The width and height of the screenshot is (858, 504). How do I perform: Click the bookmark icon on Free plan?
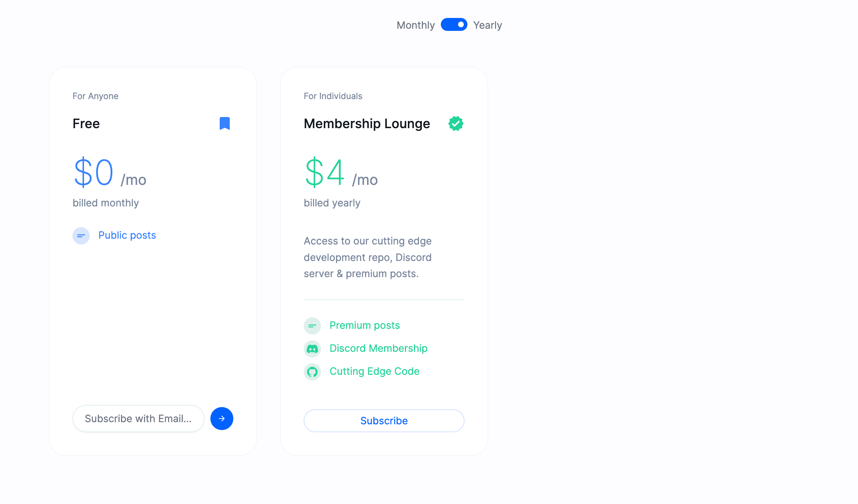(225, 123)
